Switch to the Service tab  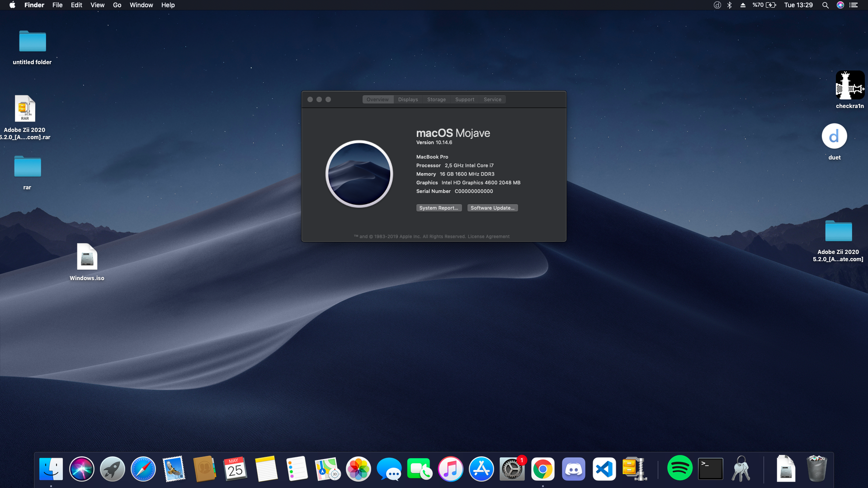tap(492, 99)
